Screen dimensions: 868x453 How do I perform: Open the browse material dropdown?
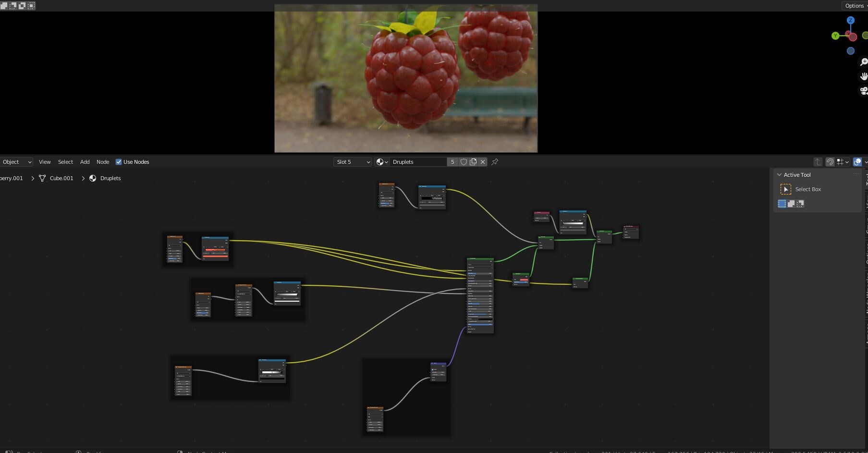coord(380,162)
